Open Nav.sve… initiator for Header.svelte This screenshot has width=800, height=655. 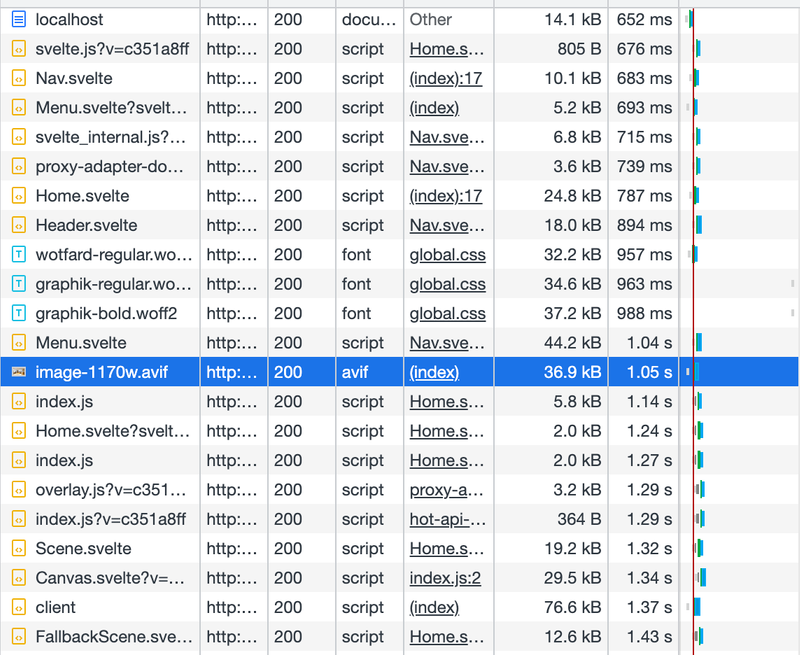tap(447, 225)
